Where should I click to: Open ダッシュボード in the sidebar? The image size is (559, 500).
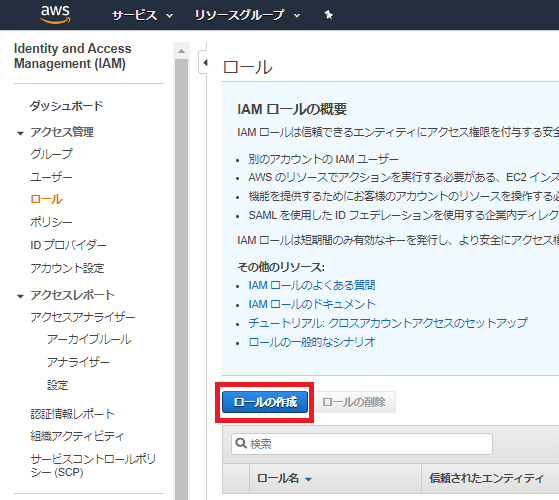[x=66, y=106]
